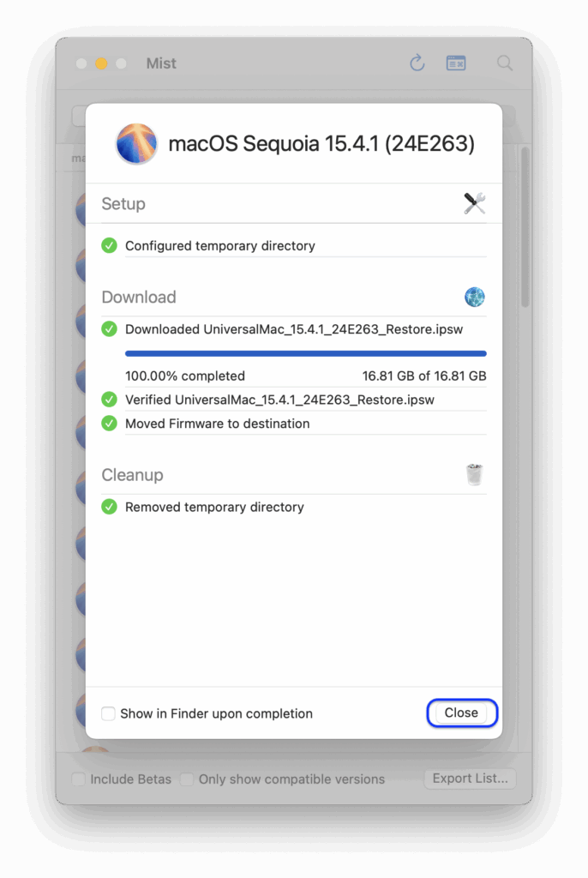Image resolution: width=588 pixels, height=878 pixels.
Task: Click the yellow minimize window button
Action: coord(101,63)
